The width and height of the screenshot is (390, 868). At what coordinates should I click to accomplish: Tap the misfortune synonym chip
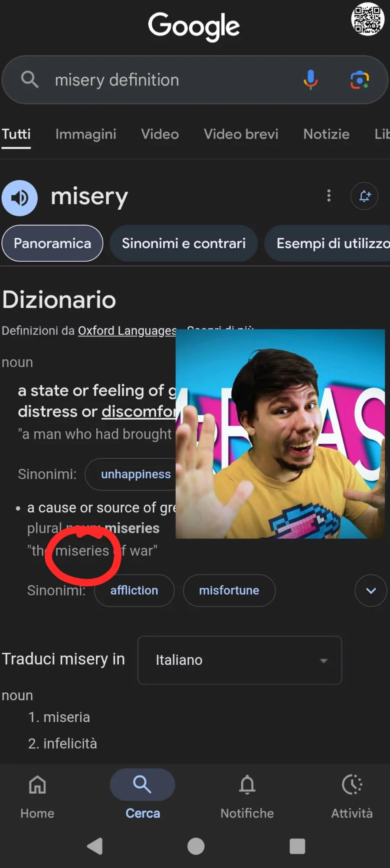click(x=229, y=591)
